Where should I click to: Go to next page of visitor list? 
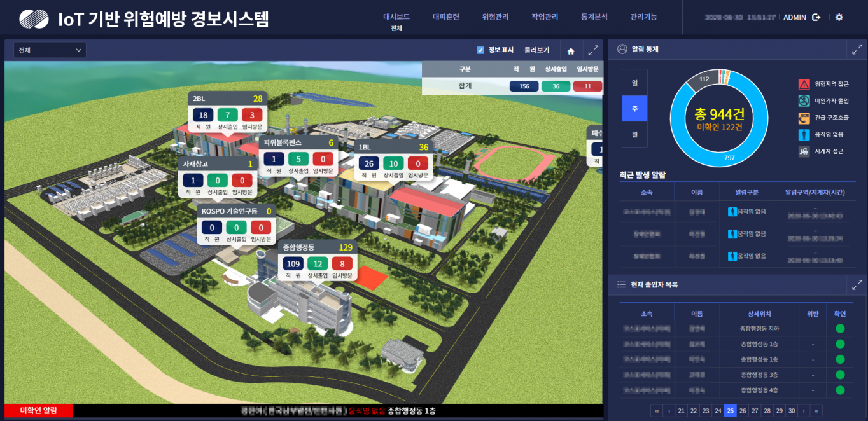pos(804,411)
